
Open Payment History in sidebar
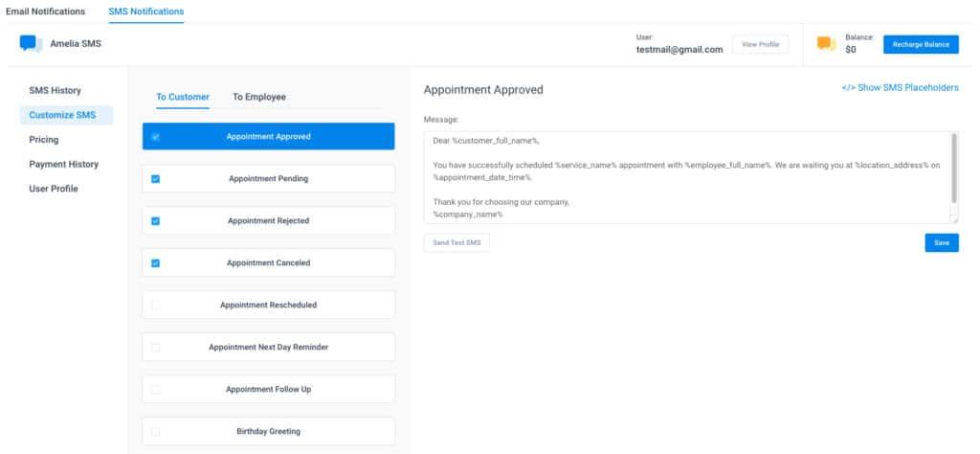(64, 164)
